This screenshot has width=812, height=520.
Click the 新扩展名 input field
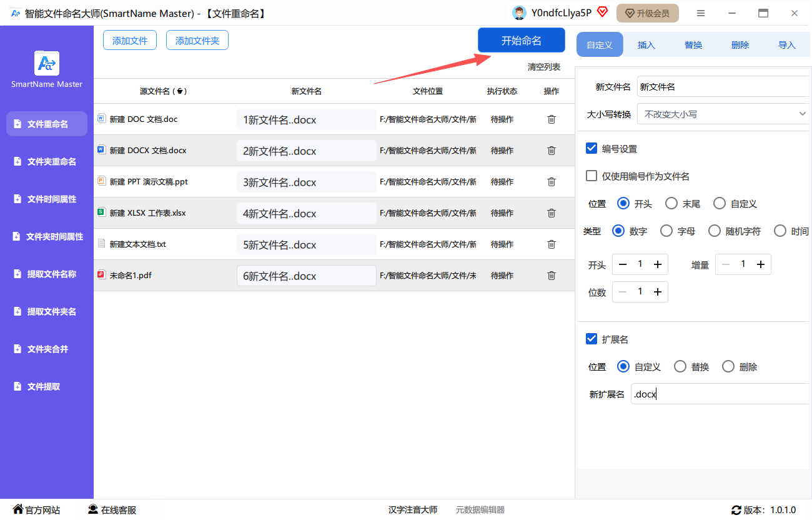tap(718, 394)
